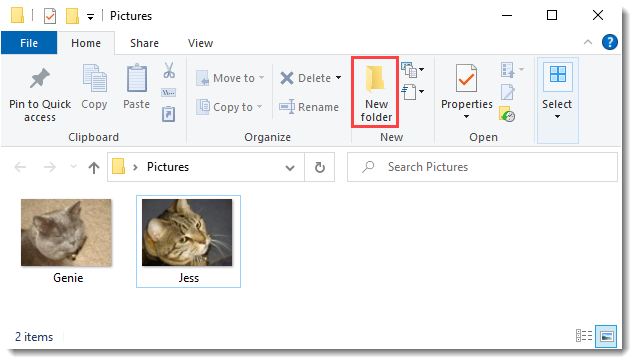
Task: Open the Move to dropdown
Action: pyautogui.click(x=230, y=78)
